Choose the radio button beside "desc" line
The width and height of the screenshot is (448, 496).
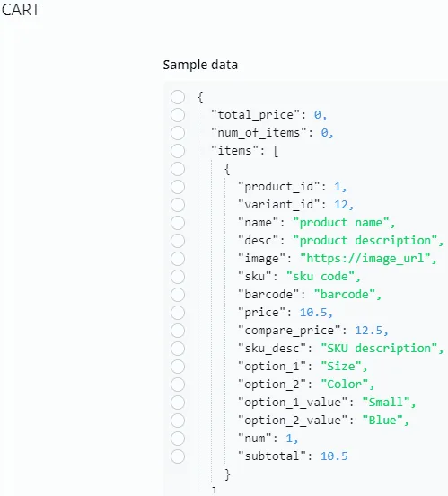coord(178,241)
